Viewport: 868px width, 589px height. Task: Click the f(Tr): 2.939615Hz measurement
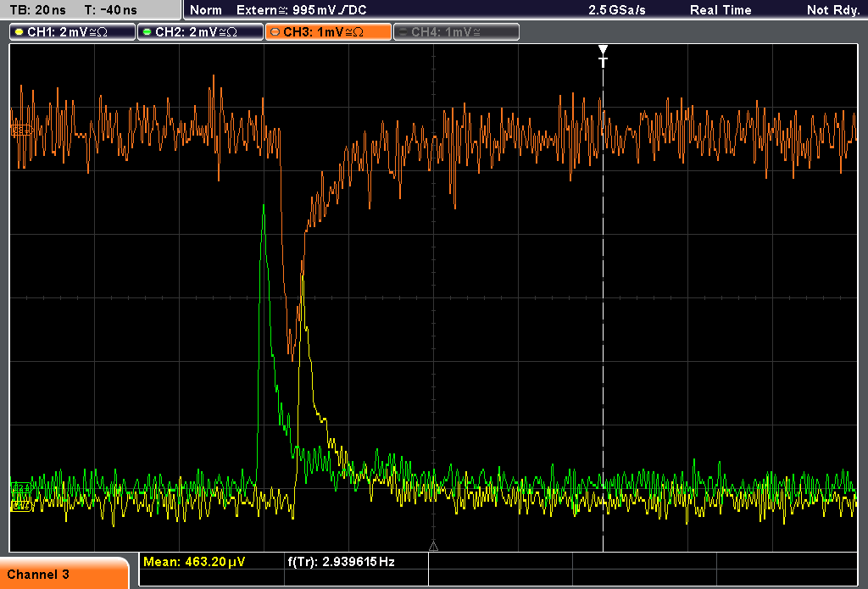click(341, 562)
